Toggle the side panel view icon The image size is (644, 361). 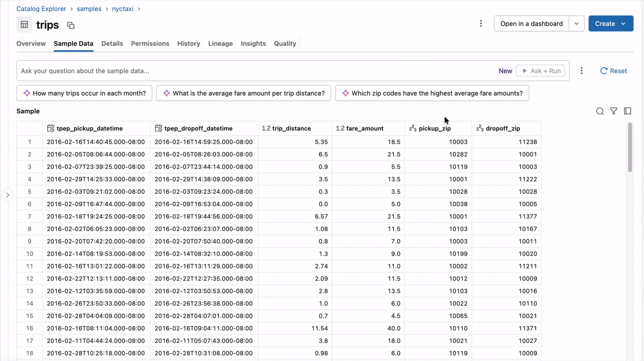point(628,111)
